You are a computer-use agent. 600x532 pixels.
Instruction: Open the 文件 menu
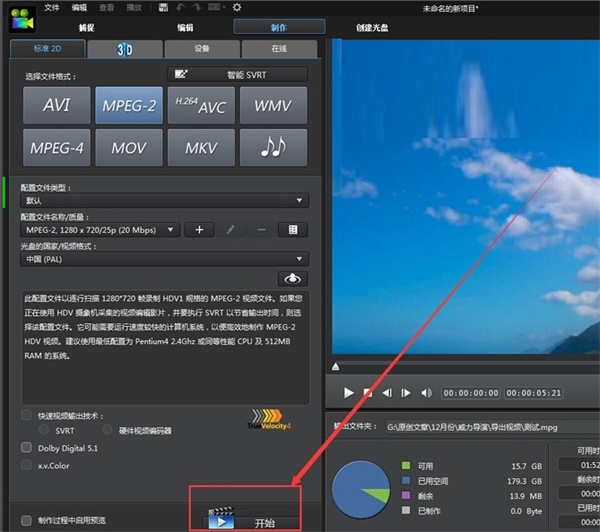click(52, 7)
